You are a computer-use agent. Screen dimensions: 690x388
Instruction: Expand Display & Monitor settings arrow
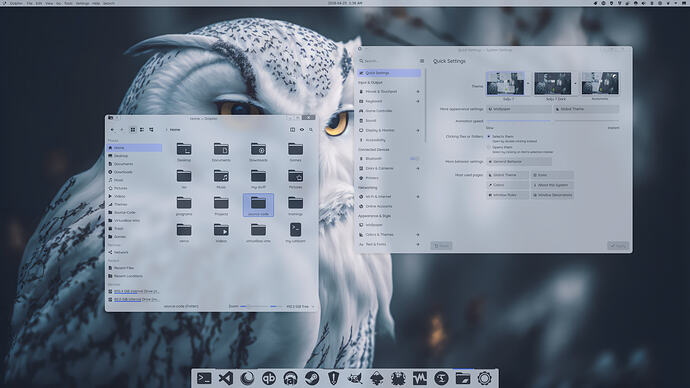418,130
